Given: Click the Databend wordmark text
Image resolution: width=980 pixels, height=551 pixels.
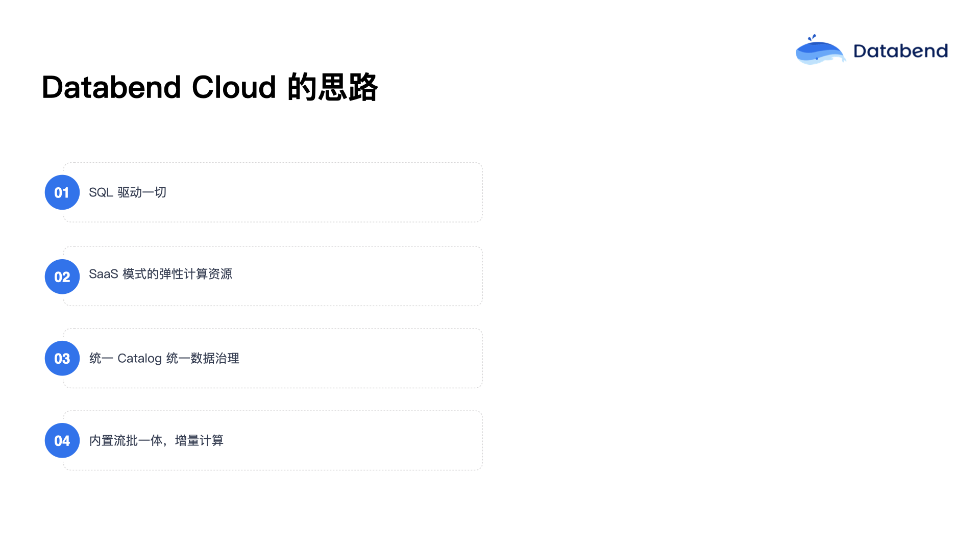Looking at the screenshot, I should [901, 51].
